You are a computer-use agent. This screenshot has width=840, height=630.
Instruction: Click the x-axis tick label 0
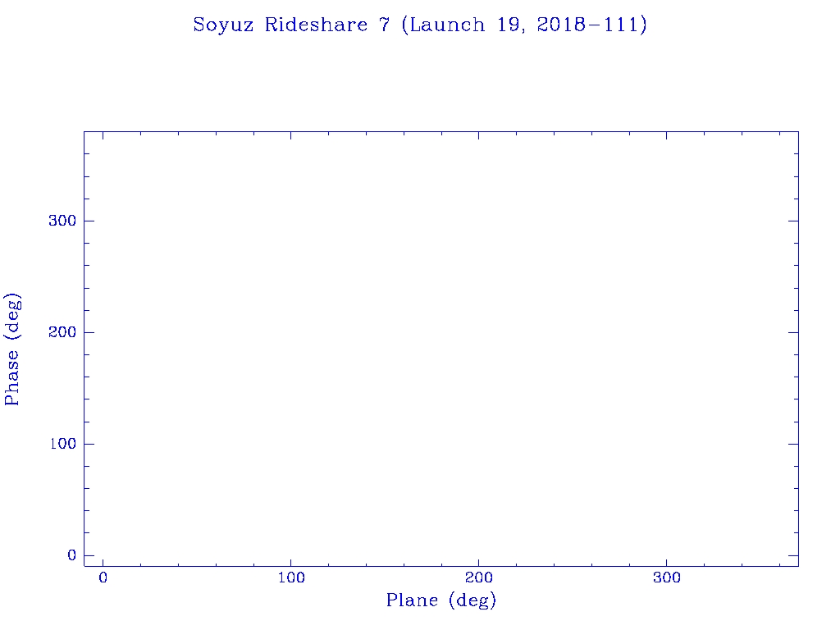[x=103, y=578]
